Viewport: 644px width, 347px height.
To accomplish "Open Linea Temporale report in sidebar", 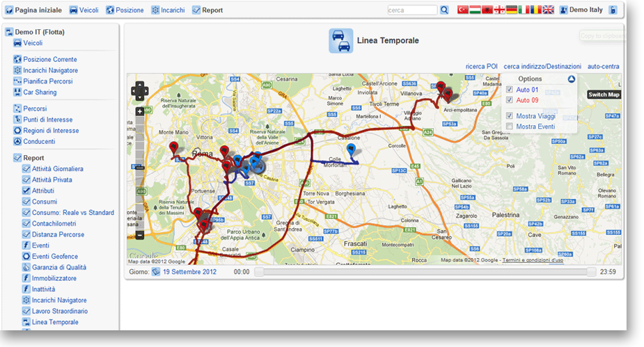I will click(51, 322).
